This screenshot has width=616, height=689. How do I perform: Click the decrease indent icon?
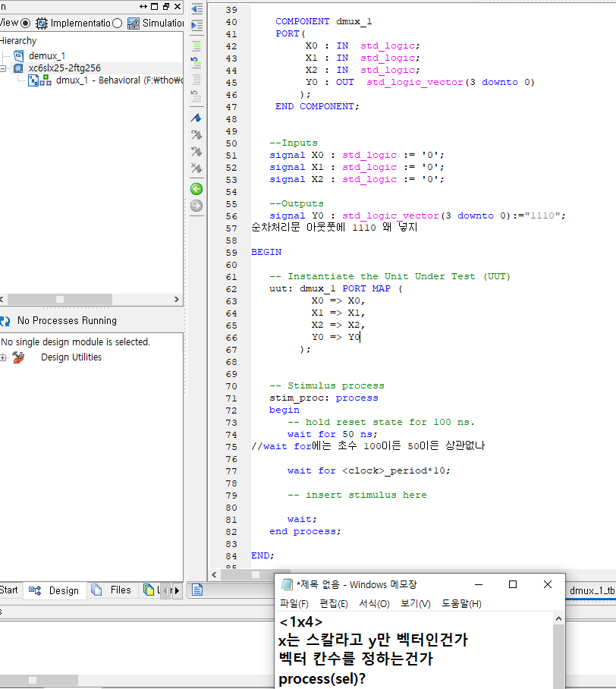[196, 9]
